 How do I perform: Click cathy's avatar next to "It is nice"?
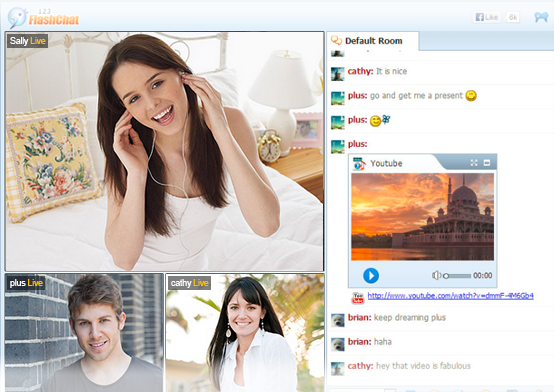point(337,74)
